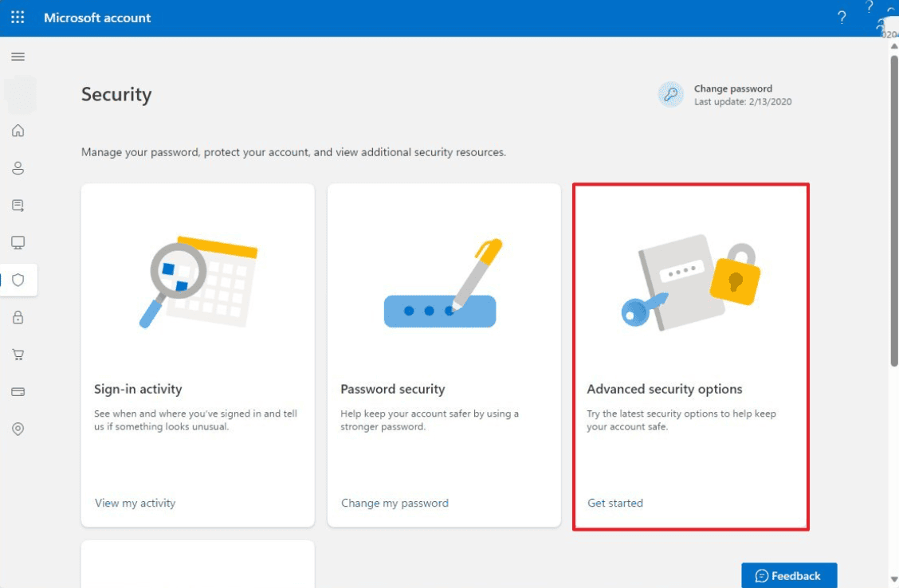
Task: Switch to the Security page heading
Action: coord(116,94)
